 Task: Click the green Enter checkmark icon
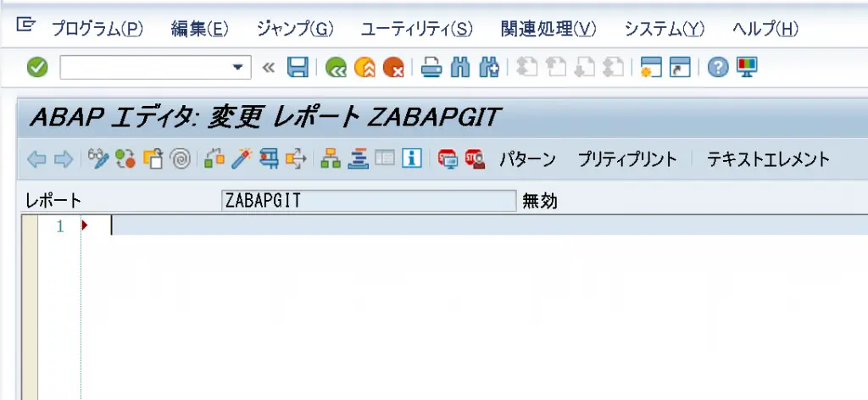click(x=37, y=68)
